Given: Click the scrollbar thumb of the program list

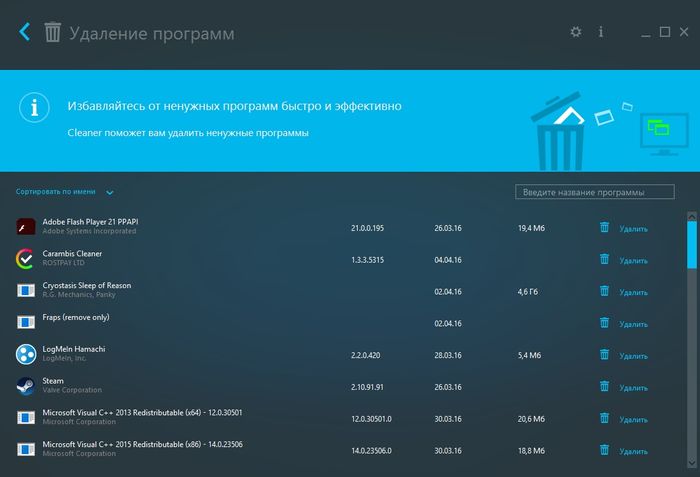Looking at the screenshot, I should (692, 245).
